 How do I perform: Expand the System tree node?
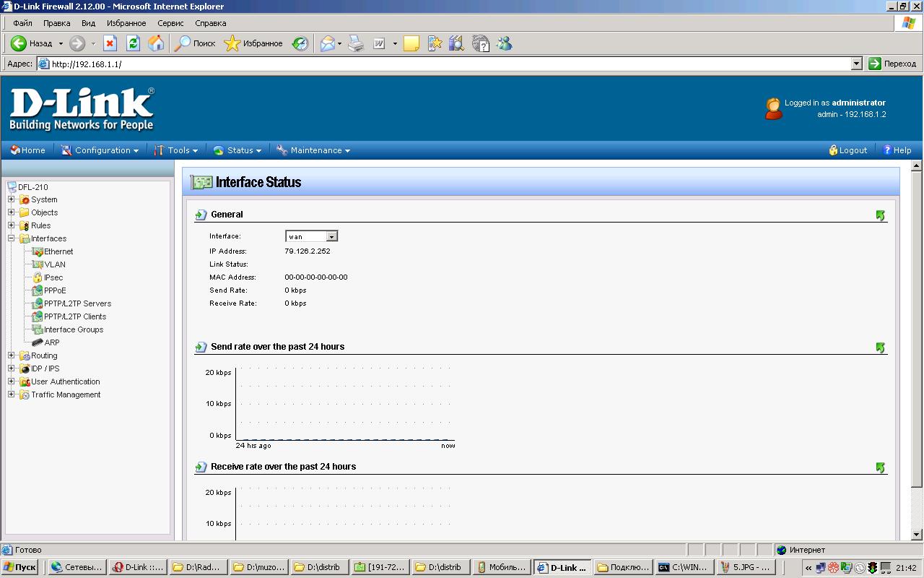pyautogui.click(x=11, y=199)
